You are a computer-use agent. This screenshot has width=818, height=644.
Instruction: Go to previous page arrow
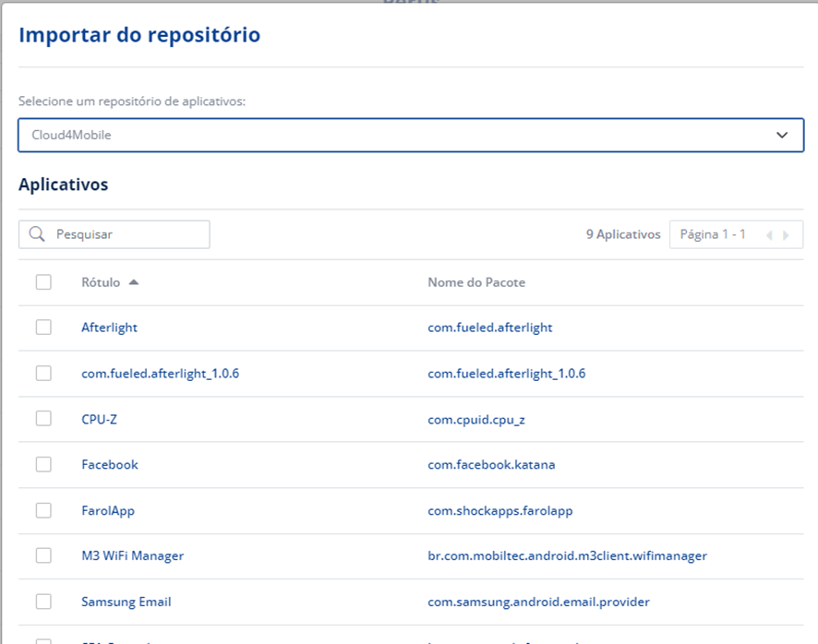pos(769,235)
